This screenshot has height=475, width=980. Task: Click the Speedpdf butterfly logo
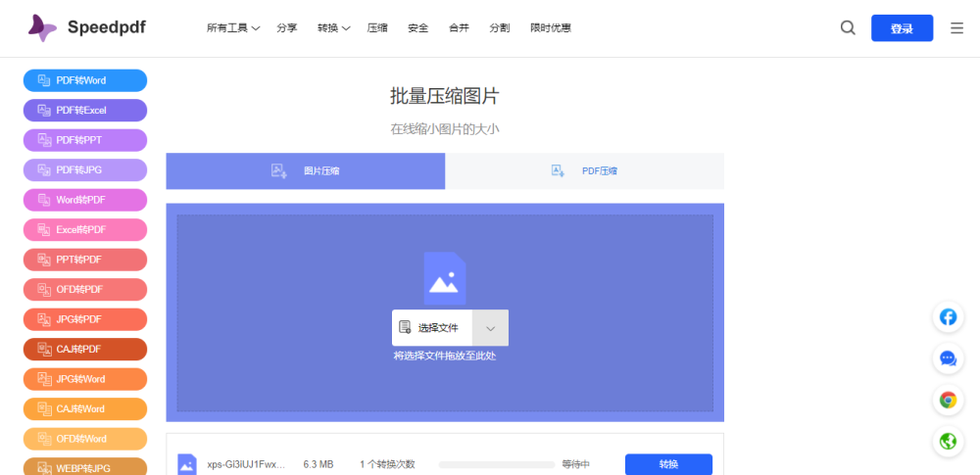point(42,28)
